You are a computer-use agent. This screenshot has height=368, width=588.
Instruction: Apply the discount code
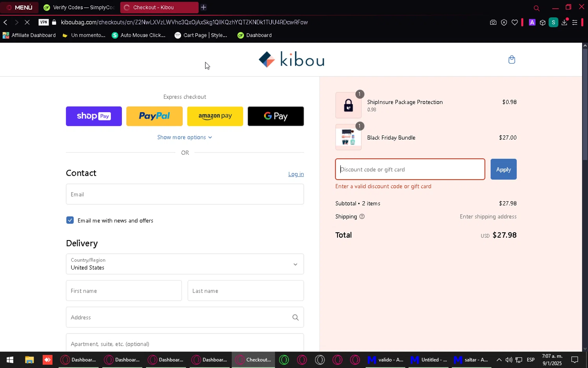[x=503, y=169]
